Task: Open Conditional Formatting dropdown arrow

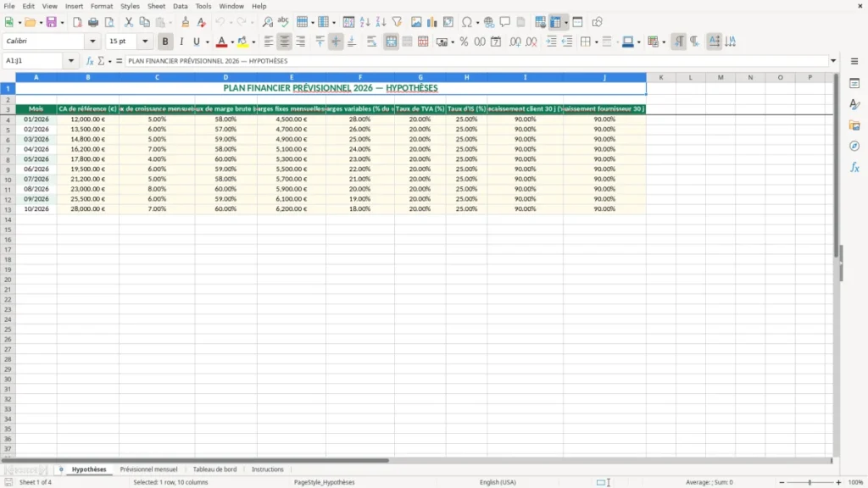Action: tap(664, 42)
